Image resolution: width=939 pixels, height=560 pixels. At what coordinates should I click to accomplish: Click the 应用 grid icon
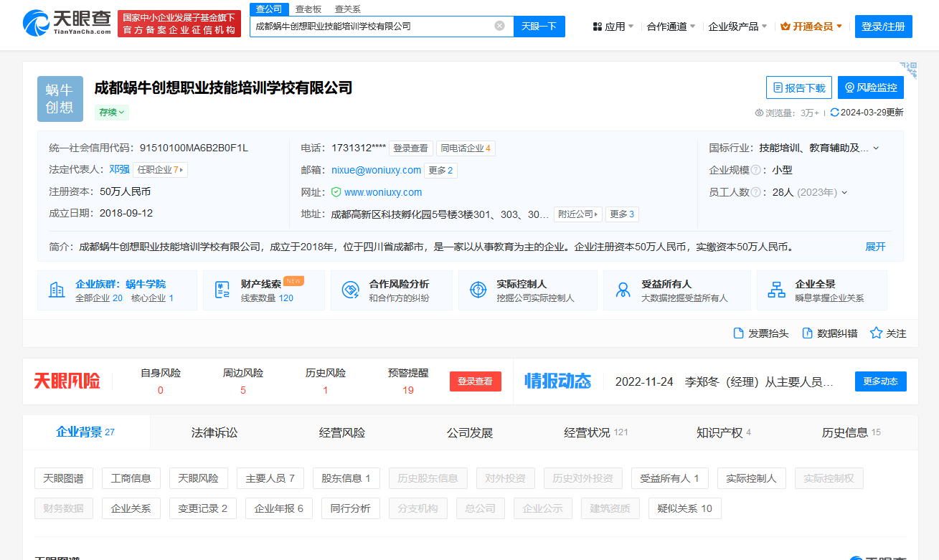click(597, 27)
